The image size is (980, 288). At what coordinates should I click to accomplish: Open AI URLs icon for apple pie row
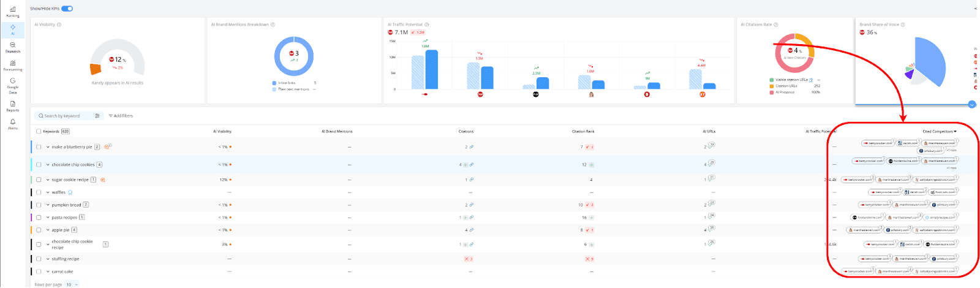point(711,229)
